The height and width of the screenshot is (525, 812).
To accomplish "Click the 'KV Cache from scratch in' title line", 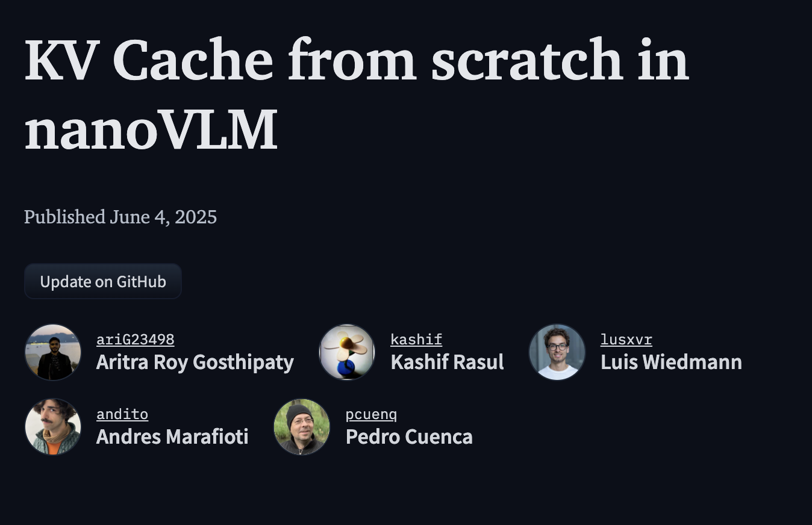I will [356, 60].
